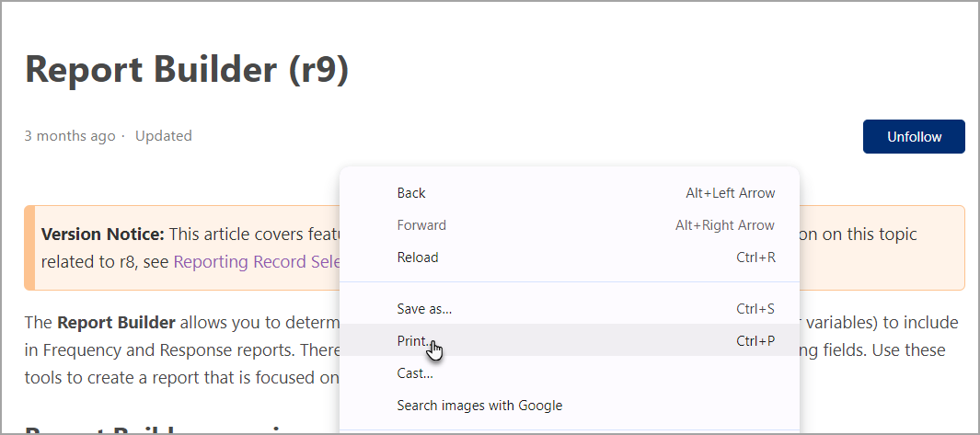
Task: Select Print... in the context menu
Action: [x=570, y=340]
